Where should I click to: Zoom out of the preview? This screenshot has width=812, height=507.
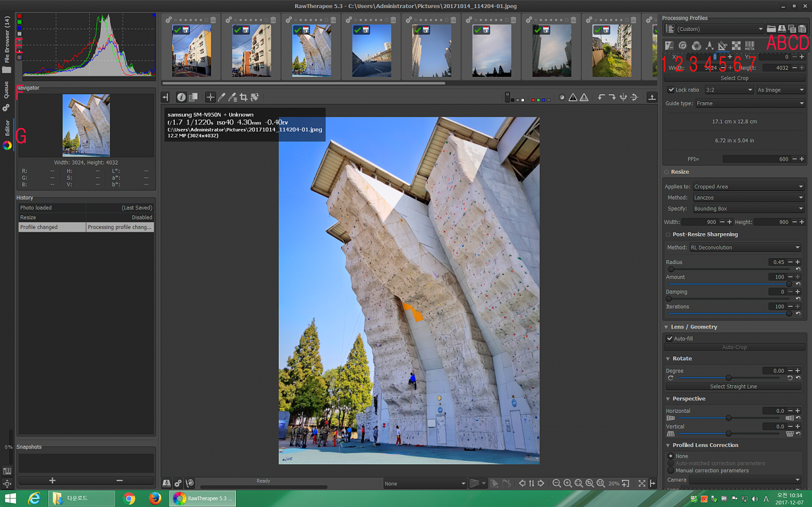(x=556, y=483)
